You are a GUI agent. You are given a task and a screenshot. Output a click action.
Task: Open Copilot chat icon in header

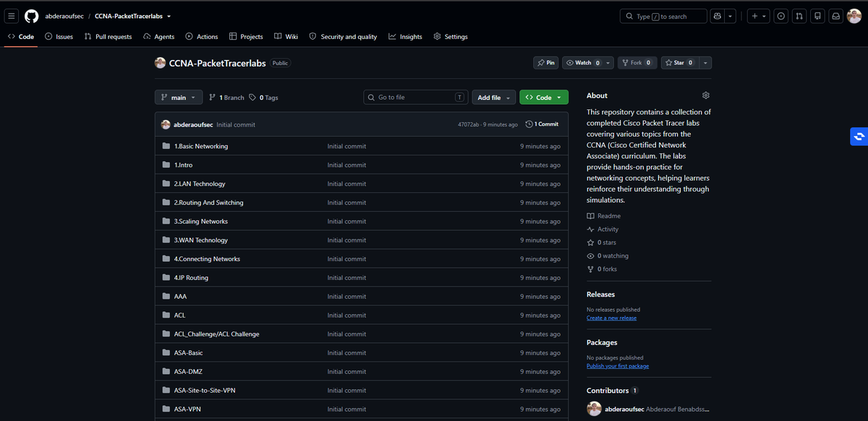[718, 16]
